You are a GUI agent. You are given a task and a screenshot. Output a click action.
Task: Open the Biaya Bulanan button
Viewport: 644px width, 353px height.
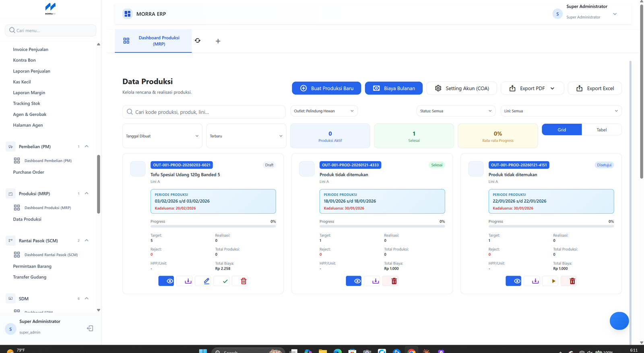pos(394,88)
